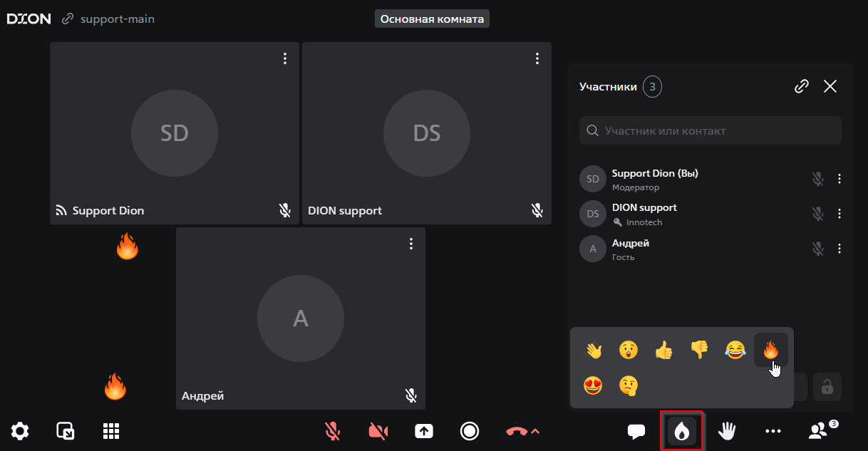
Task: Start screen sharing with upload arrow icon
Action: 424,431
